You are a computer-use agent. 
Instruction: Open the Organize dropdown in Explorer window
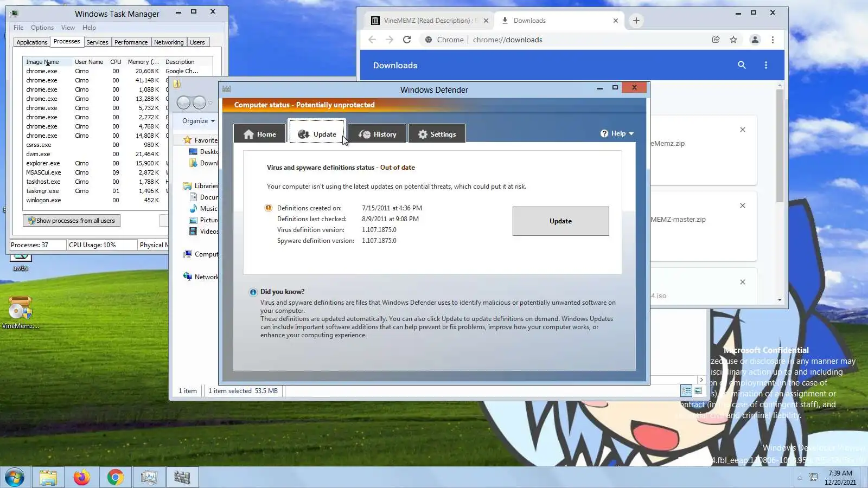pos(198,121)
